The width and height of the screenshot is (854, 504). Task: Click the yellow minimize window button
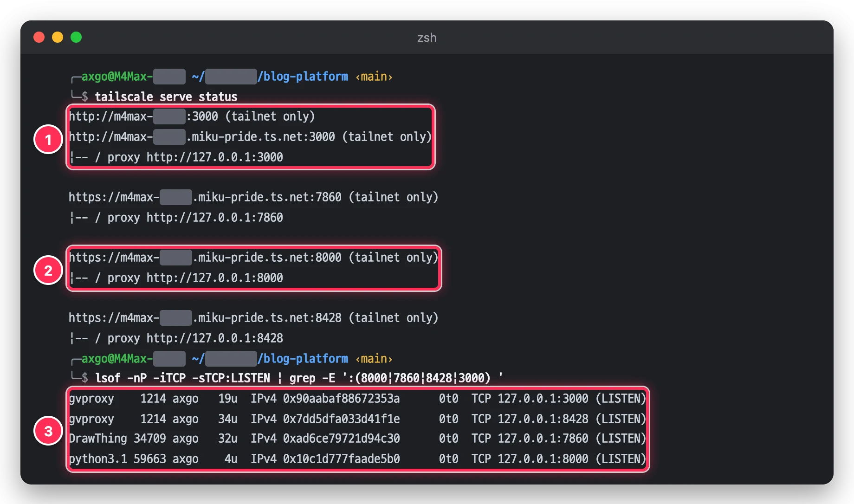(58, 37)
